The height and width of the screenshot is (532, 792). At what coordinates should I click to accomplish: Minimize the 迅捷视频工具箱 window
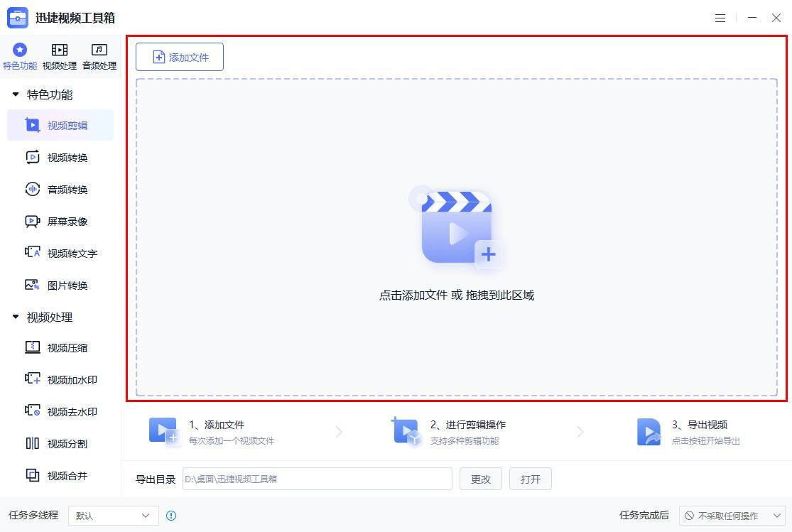coord(752,18)
